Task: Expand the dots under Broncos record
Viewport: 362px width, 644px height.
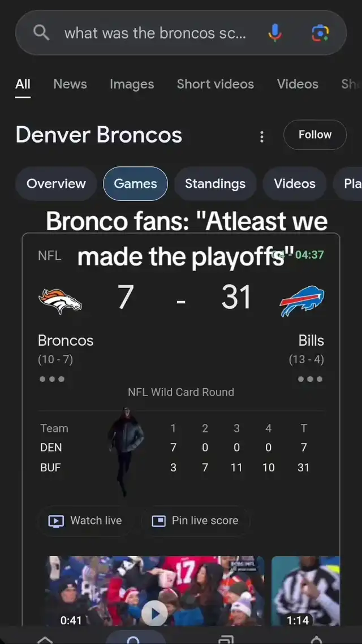Action: 52,379
